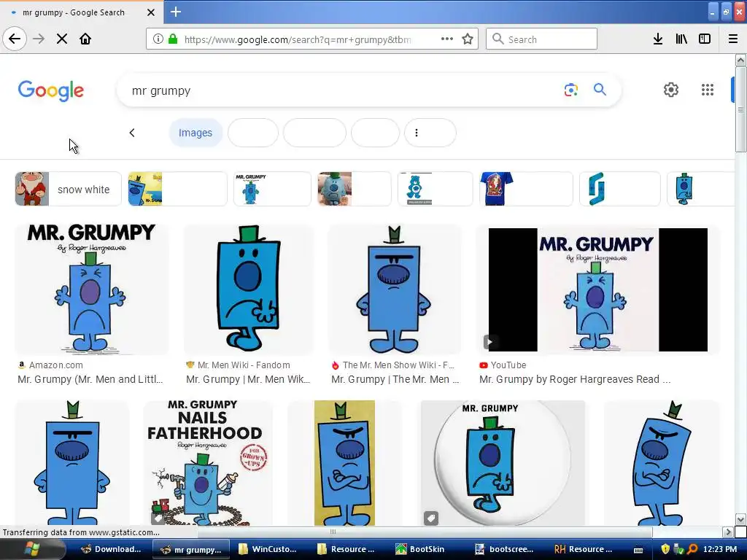This screenshot has height=560, width=747.
Task: Switch to the Download taskbar window
Action: pyautogui.click(x=111, y=549)
